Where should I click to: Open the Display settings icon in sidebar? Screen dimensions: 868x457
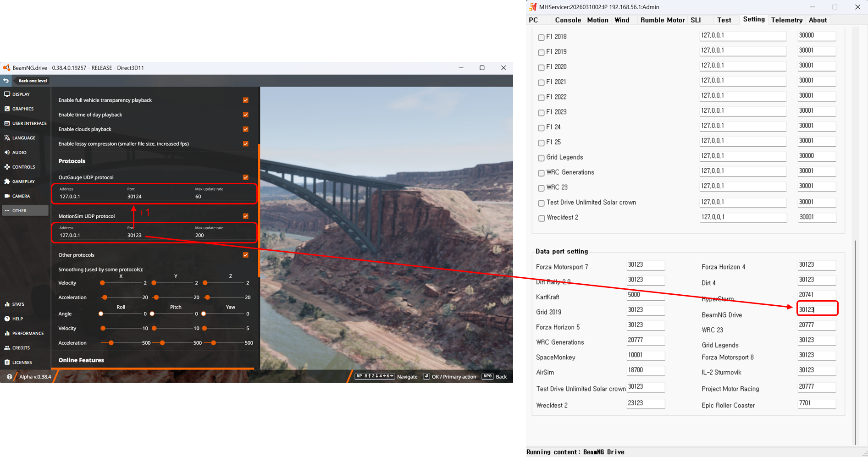(7, 94)
